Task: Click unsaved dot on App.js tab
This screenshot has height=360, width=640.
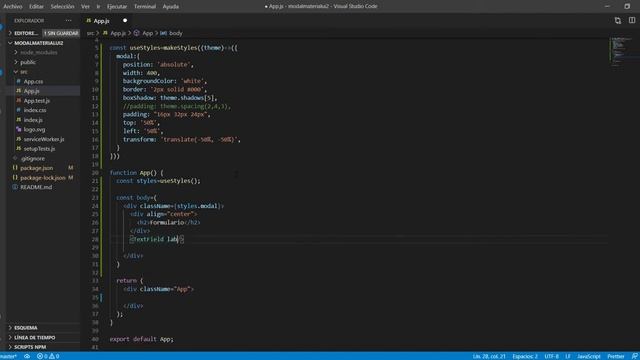Action: pos(125,20)
